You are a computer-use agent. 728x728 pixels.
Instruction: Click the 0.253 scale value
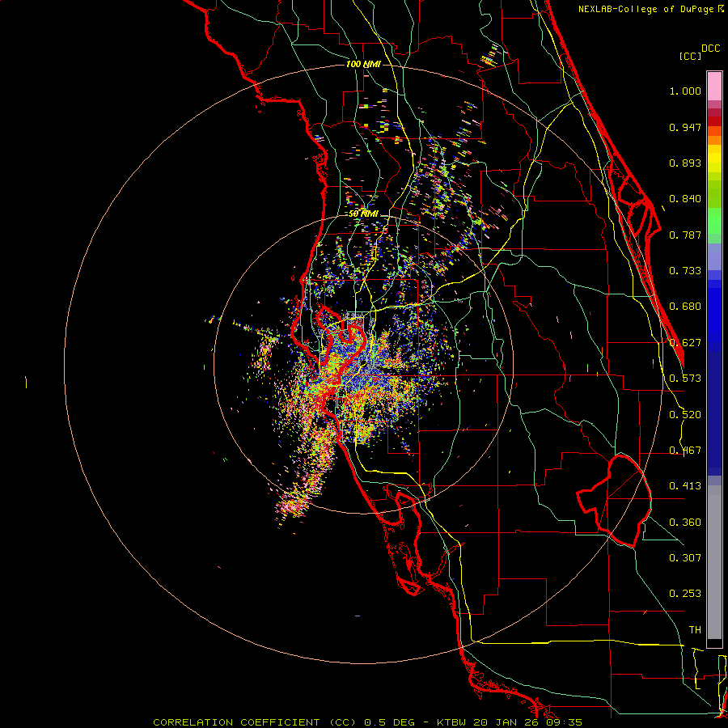point(685,594)
